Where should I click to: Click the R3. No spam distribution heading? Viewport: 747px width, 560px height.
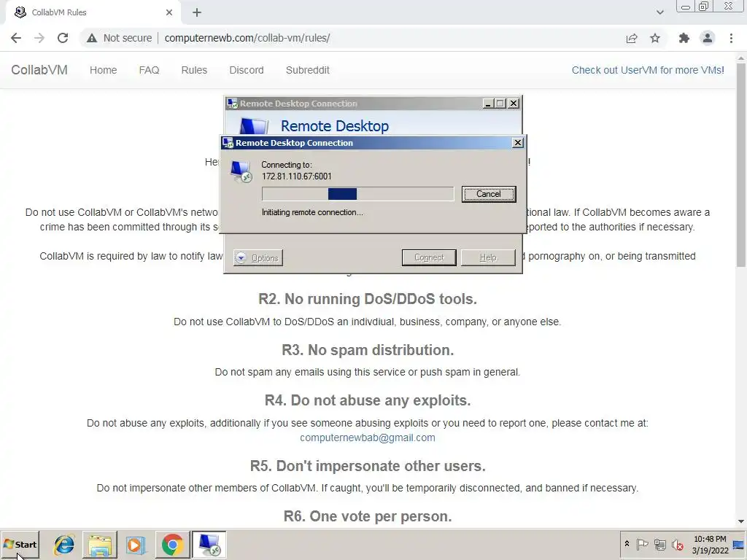coord(368,350)
